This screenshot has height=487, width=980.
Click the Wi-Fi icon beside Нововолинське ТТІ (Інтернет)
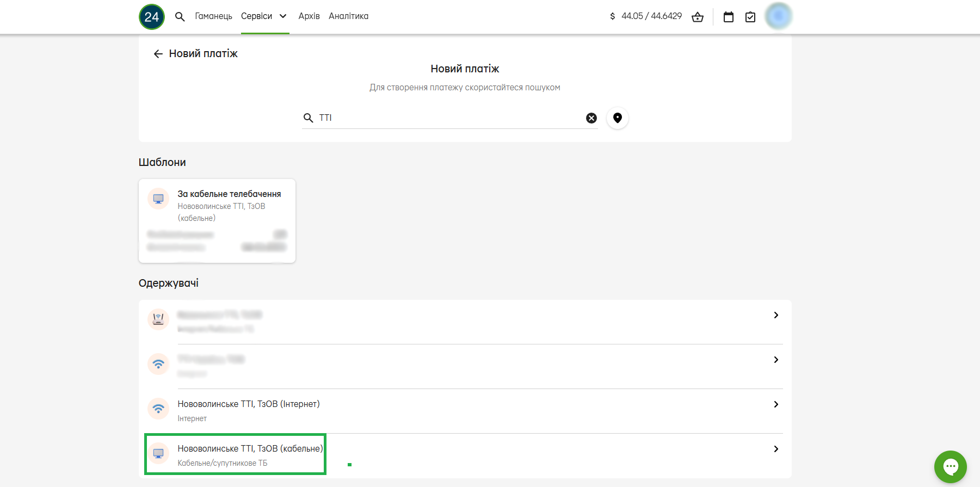[x=158, y=409]
